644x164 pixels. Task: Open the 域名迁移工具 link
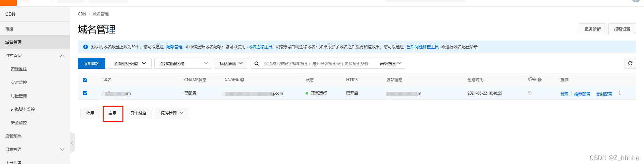click(260, 47)
